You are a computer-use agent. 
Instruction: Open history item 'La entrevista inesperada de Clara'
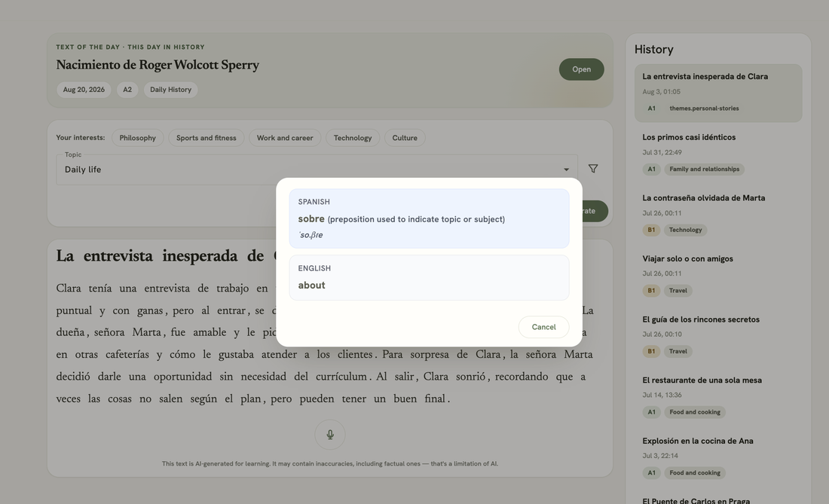coord(718,93)
